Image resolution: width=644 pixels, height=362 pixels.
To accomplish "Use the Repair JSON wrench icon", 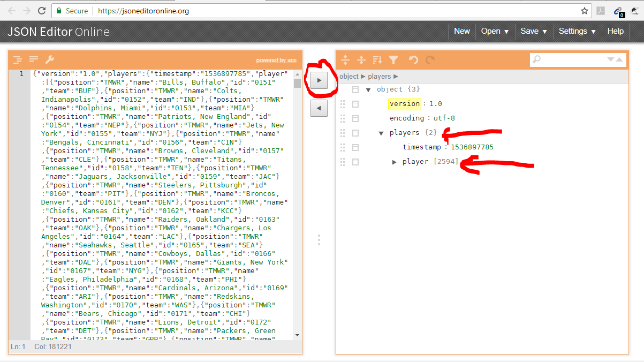I will pos(49,59).
